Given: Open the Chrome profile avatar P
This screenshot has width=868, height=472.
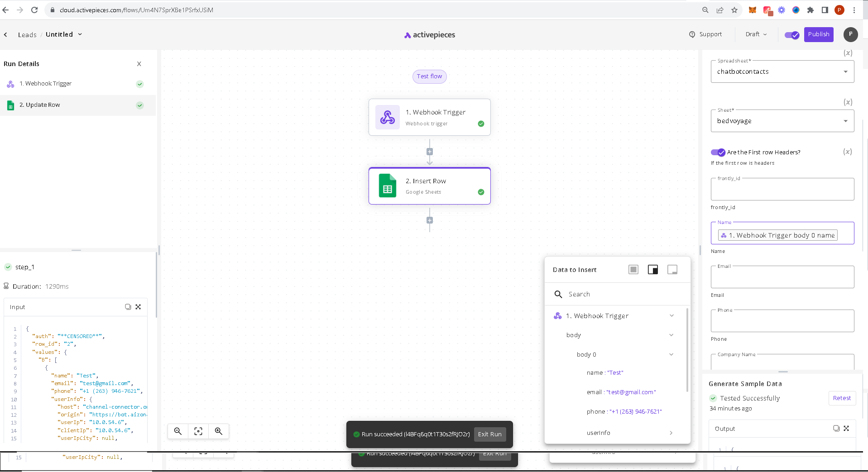Looking at the screenshot, I should click(x=839, y=10).
